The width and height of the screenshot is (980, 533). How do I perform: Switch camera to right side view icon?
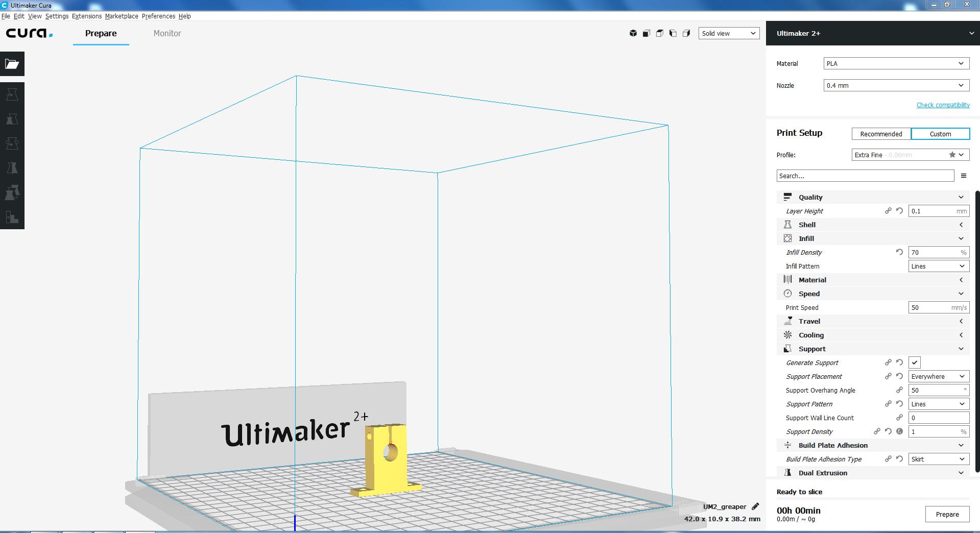point(686,33)
